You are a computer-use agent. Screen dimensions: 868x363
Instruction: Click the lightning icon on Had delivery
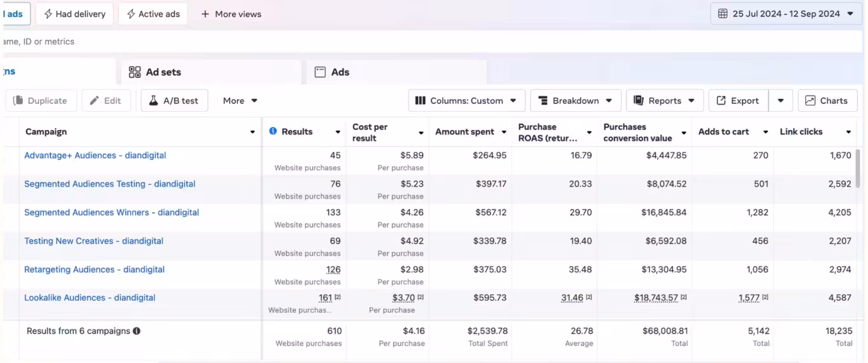48,14
